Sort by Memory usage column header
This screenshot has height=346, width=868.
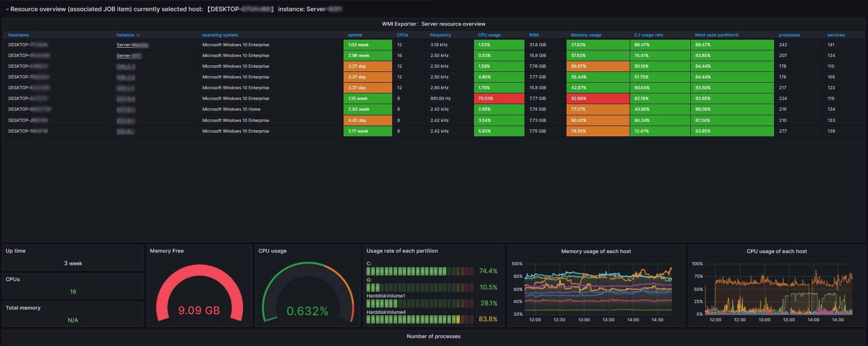click(x=586, y=35)
